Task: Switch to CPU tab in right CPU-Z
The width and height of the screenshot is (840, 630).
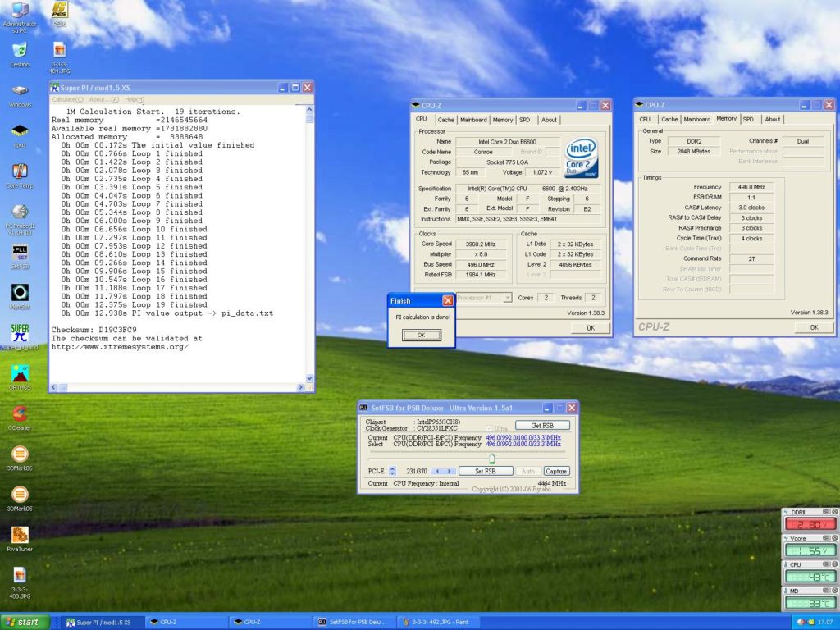Action: (x=645, y=119)
